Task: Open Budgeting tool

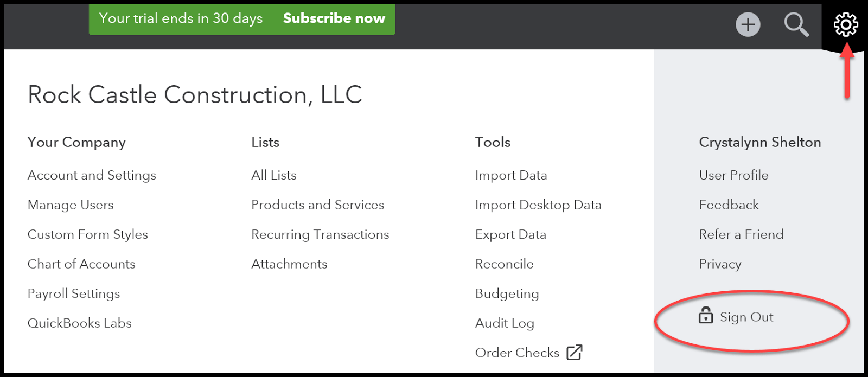Action: [507, 293]
